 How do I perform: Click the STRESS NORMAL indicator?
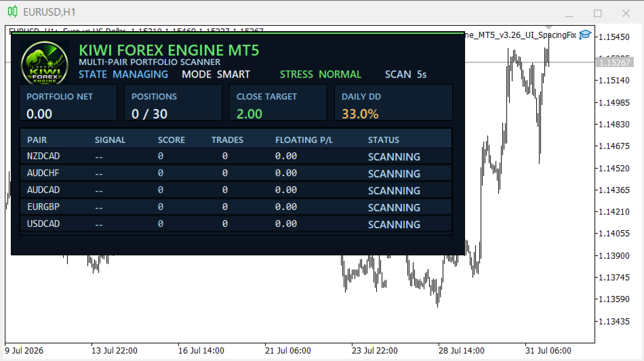tap(321, 75)
